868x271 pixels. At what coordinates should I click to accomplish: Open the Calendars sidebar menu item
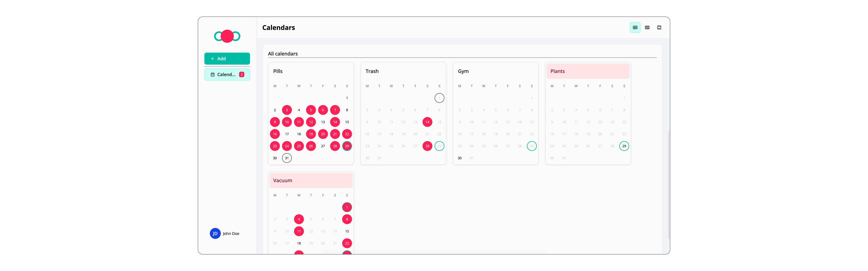(226, 74)
